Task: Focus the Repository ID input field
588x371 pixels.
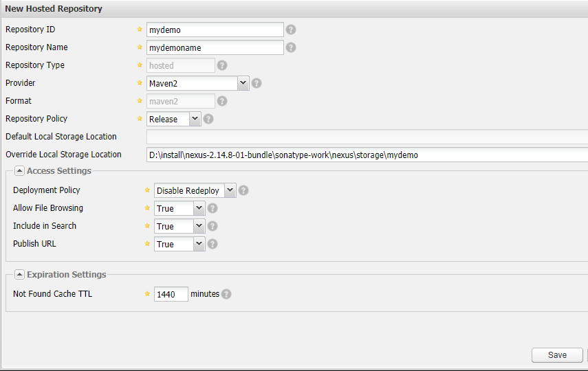Action: (x=215, y=30)
